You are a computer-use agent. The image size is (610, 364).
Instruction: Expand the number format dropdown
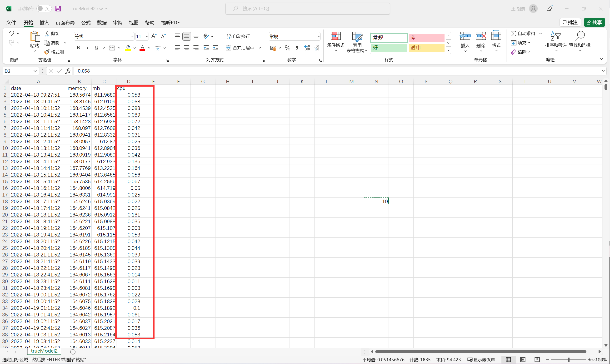[318, 37]
